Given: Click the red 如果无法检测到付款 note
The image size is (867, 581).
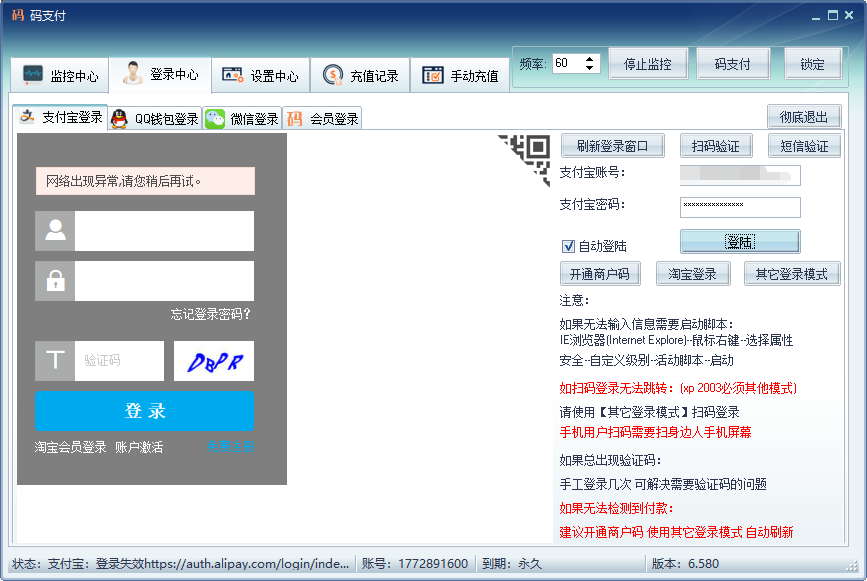Looking at the screenshot, I should click(x=616, y=508).
